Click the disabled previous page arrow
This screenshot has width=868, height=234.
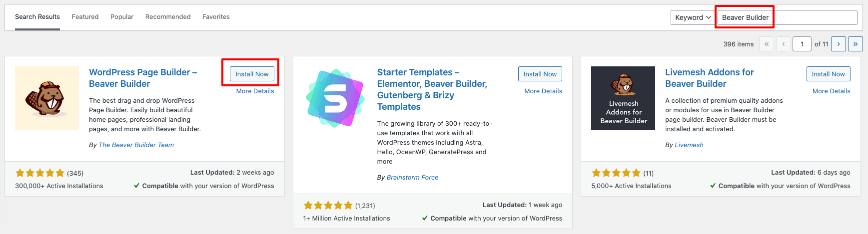(783, 44)
